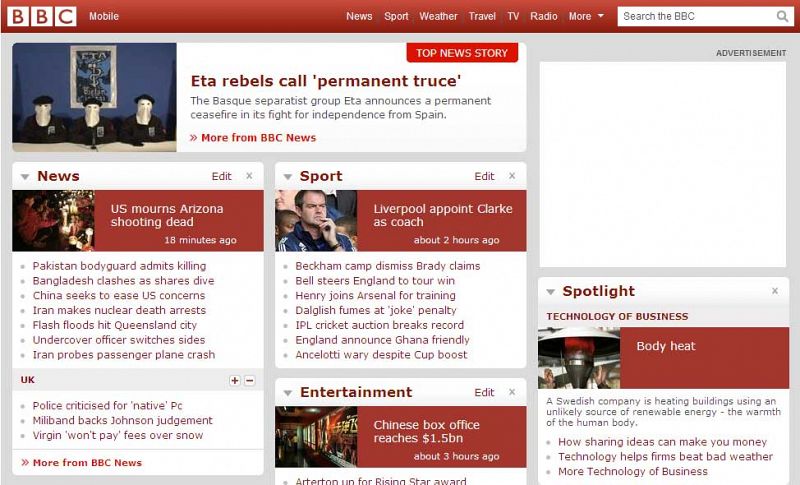This screenshot has height=485, width=800.
Task: Open the Body heat spotlight story
Action: [666, 346]
